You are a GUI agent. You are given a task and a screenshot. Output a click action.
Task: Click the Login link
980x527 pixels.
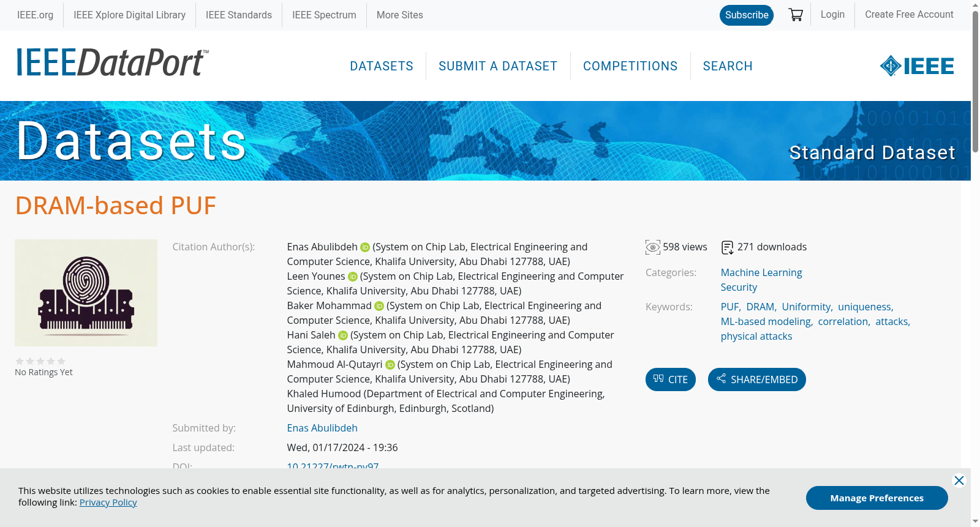[x=832, y=14]
